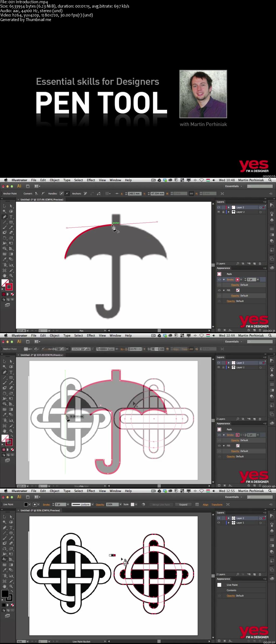Click Stroke color swatch in Appearance, Wed 10:48 frame
The height and width of the screenshot is (644, 276).
[x=237, y=280]
